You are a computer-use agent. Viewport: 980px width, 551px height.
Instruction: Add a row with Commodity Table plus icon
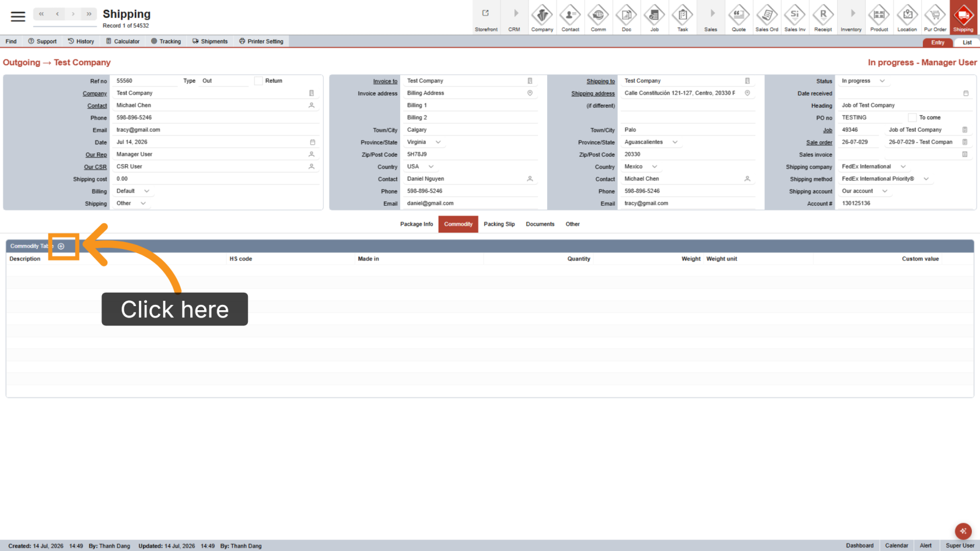[x=61, y=246]
